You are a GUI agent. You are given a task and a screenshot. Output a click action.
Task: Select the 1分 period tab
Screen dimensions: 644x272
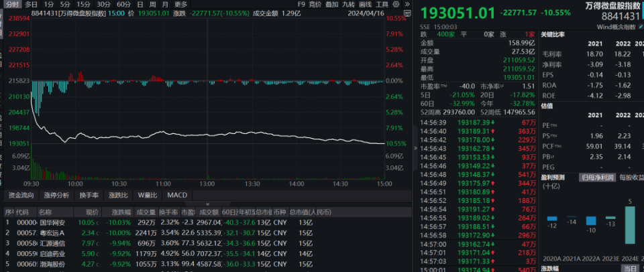click(x=49, y=5)
